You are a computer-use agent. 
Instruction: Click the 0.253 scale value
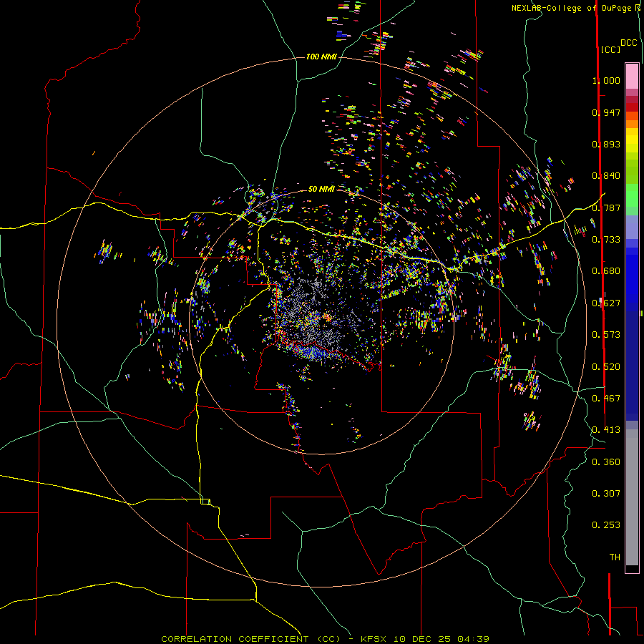tap(606, 525)
